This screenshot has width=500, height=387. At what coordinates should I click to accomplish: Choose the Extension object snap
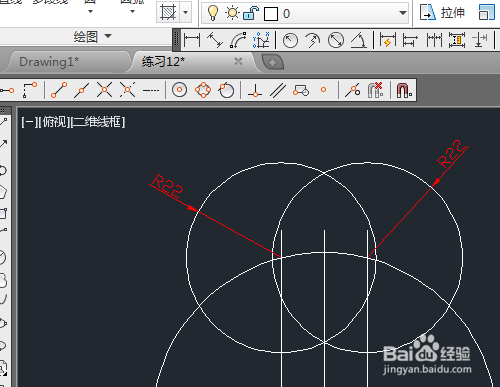pos(151,90)
